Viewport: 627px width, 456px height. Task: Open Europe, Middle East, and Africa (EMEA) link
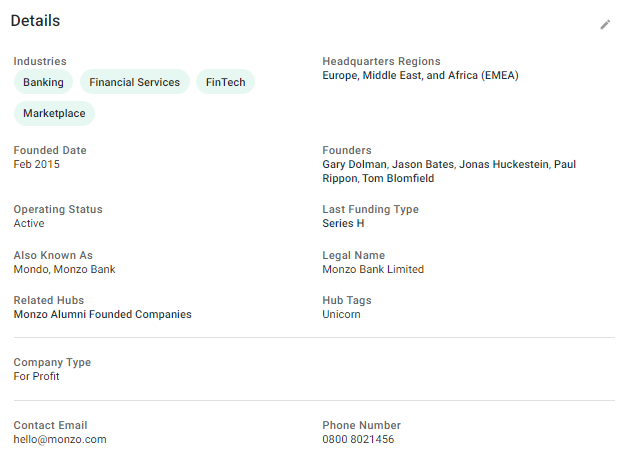point(420,75)
